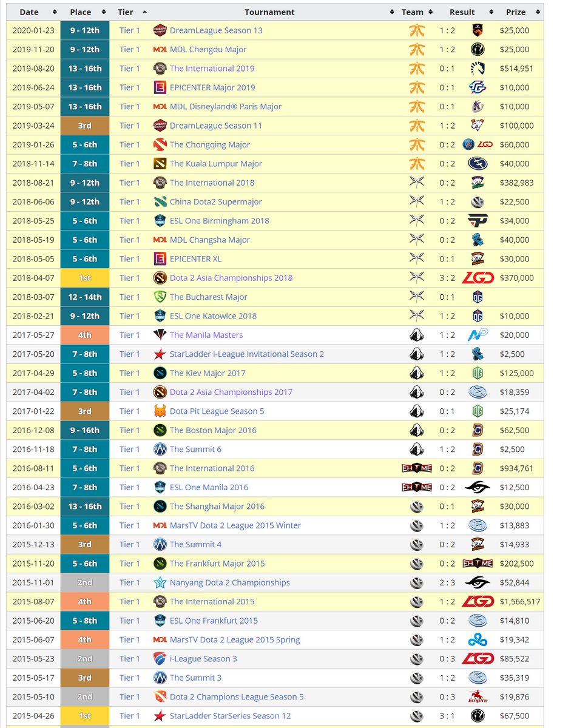Open the DreamLeague Season 13 link
Viewport: 574px width, 728px height.
point(216,30)
